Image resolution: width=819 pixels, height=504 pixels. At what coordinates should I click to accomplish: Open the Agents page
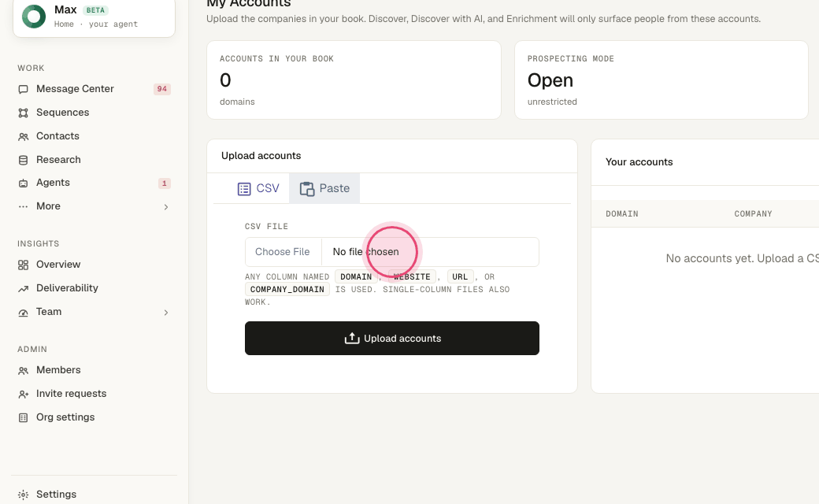click(x=94, y=183)
